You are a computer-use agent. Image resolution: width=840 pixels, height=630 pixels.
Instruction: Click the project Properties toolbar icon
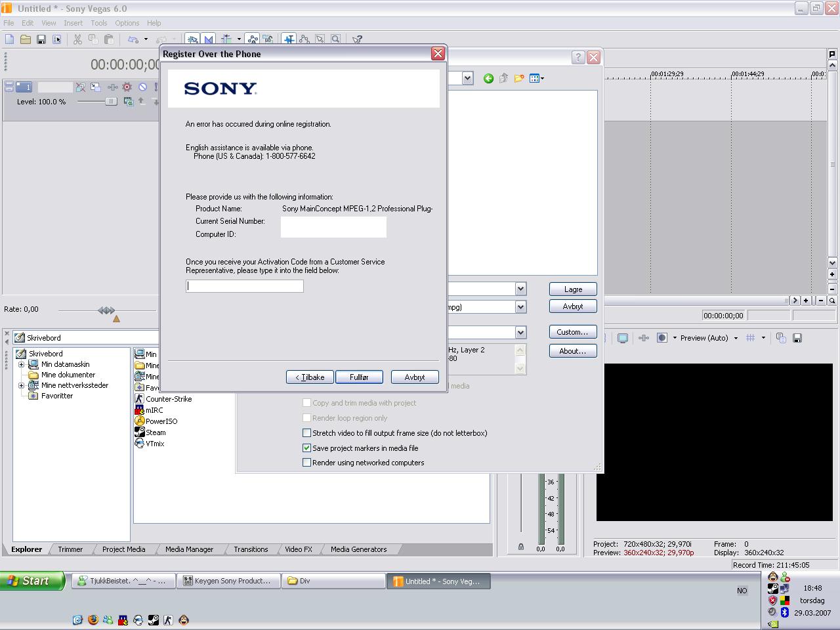tap(57, 39)
